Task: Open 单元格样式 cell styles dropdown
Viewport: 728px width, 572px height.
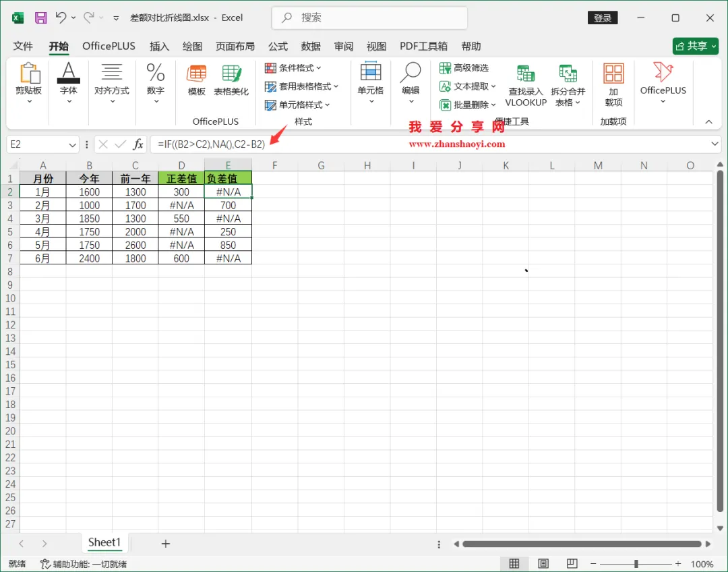Action: click(297, 105)
